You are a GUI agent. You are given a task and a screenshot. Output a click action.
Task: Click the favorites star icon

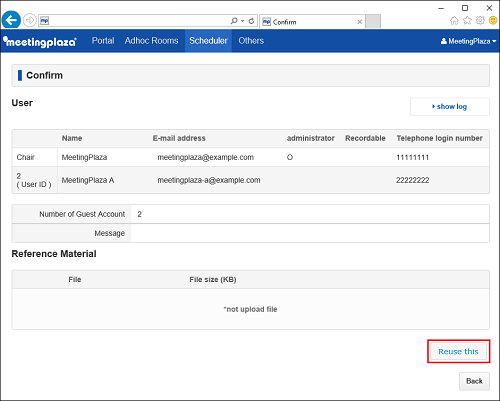467,21
